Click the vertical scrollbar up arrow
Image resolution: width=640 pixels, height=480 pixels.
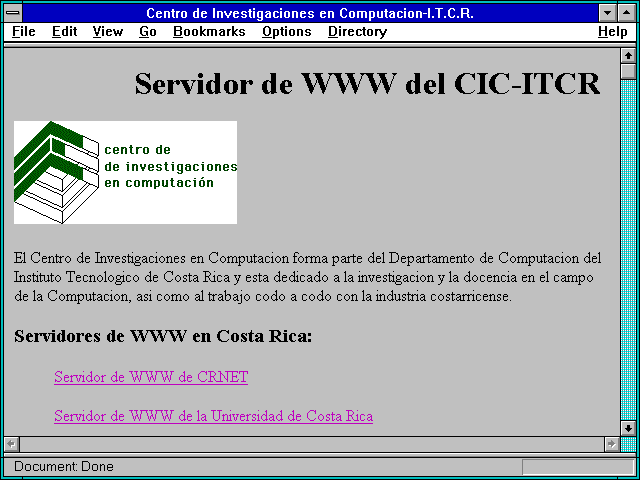tap(628, 56)
